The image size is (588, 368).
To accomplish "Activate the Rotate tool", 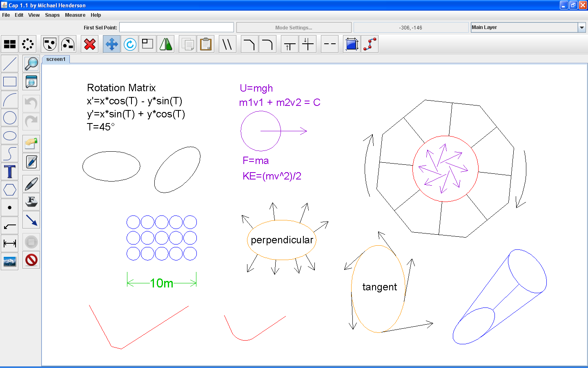I will (x=130, y=44).
